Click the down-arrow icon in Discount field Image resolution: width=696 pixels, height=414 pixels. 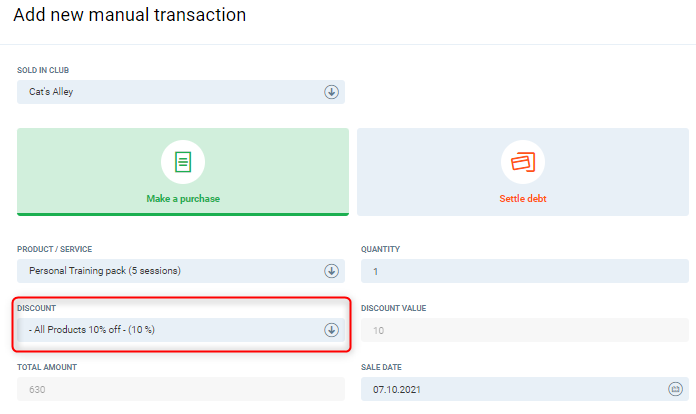pos(331,330)
